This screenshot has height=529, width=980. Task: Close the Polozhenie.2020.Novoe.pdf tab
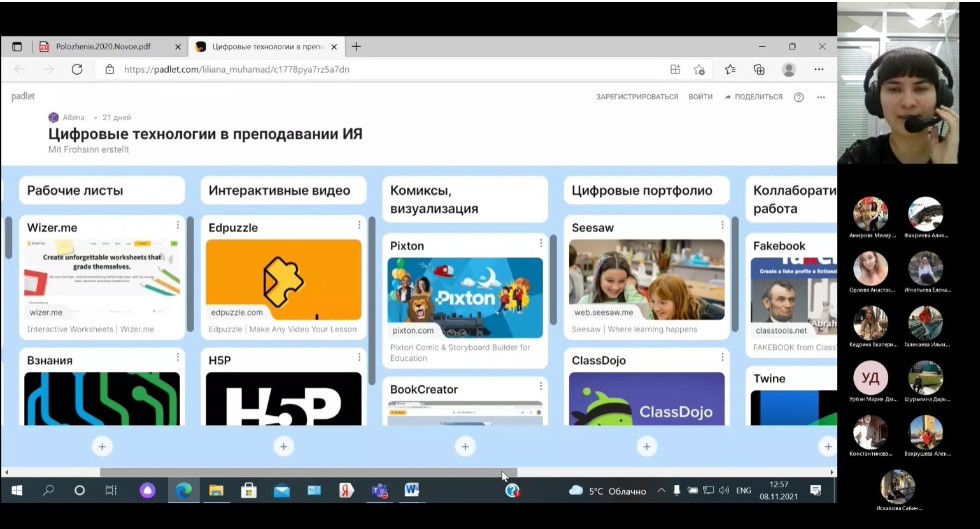(x=178, y=47)
